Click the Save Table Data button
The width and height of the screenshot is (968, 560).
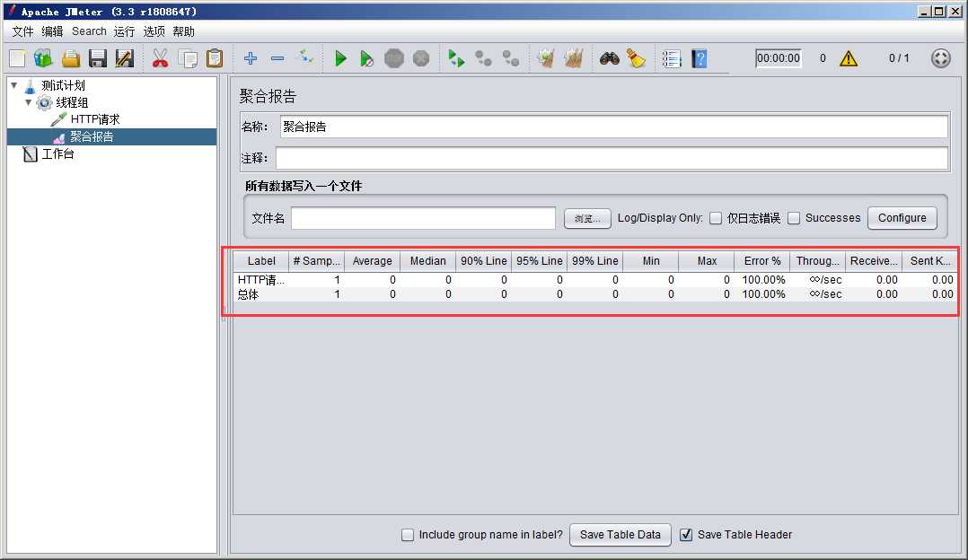(x=620, y=535)
